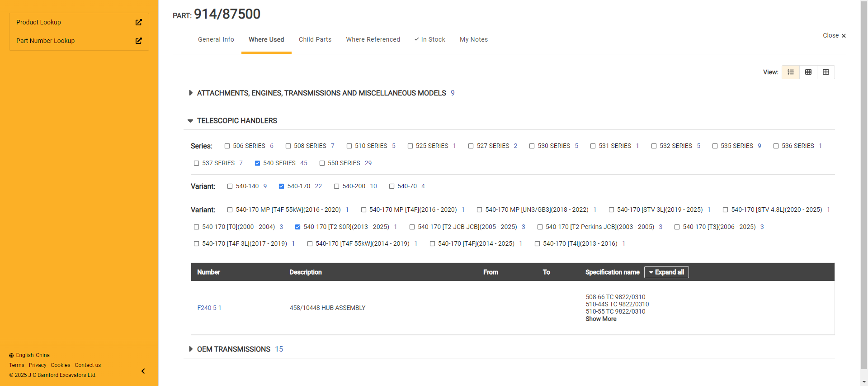
Task: Uncheck the 540 SERIES checkbox
Action: [x=257, y=163]
